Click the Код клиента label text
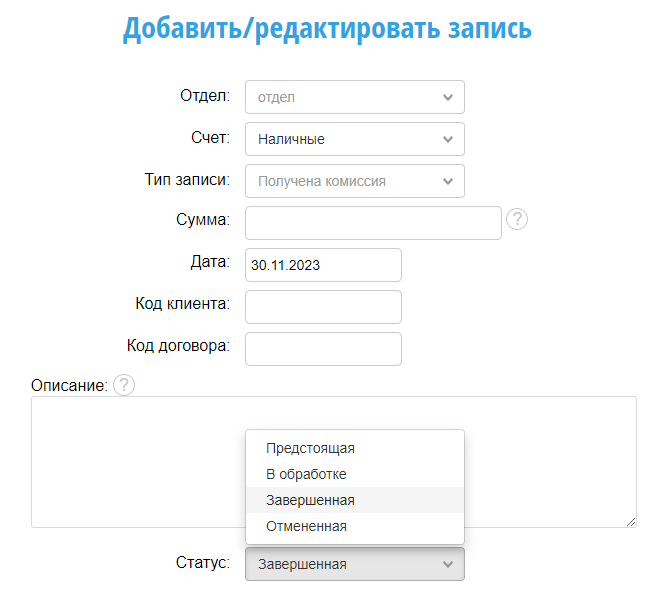Image resolution: width=648 pixels, height=594 pixels. 183,304
